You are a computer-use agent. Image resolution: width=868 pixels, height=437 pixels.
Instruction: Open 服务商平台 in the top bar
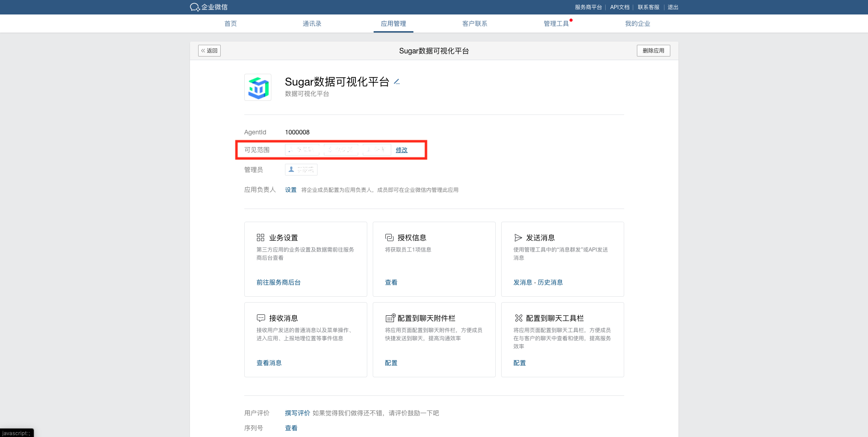588,7
